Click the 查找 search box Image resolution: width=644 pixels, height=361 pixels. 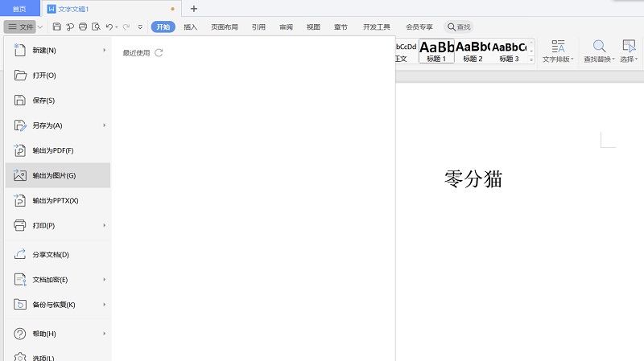pos(459,27)
